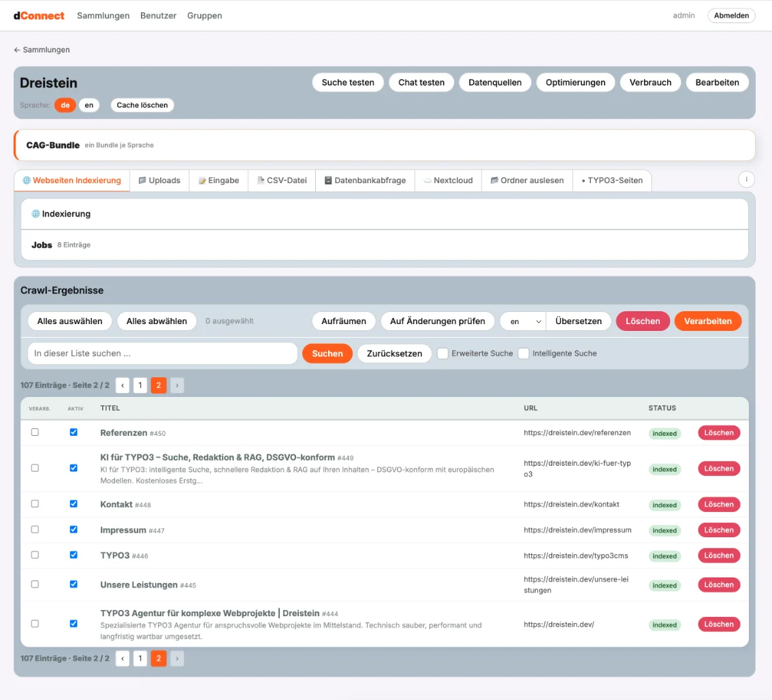Expand the Indexierung section
The height and width of the screenshot is (700, 772).
[385, 214]
